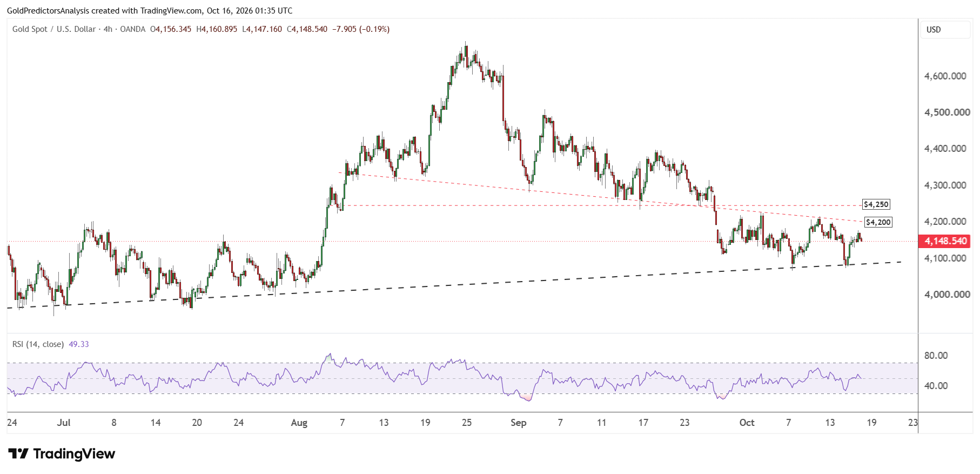Click the 11 date label on the time axis
Screen dimensions: 980x474
click(602, 423)
